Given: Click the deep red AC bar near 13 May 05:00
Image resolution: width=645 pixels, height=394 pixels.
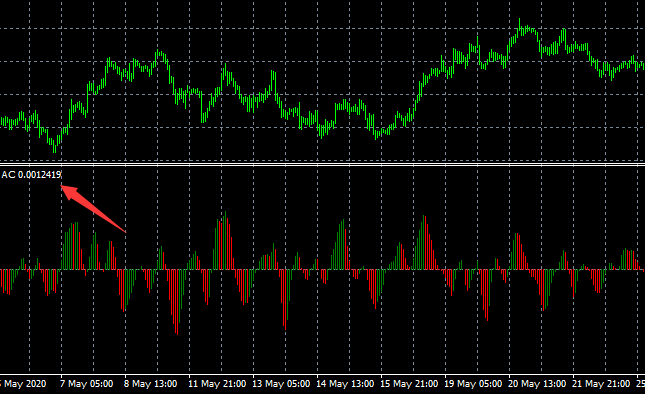Looking at the screenshot, I should [285, 300].
